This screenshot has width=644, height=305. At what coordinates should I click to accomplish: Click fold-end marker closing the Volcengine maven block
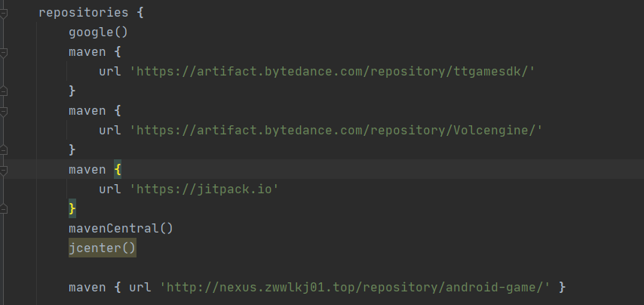(3, 150)
